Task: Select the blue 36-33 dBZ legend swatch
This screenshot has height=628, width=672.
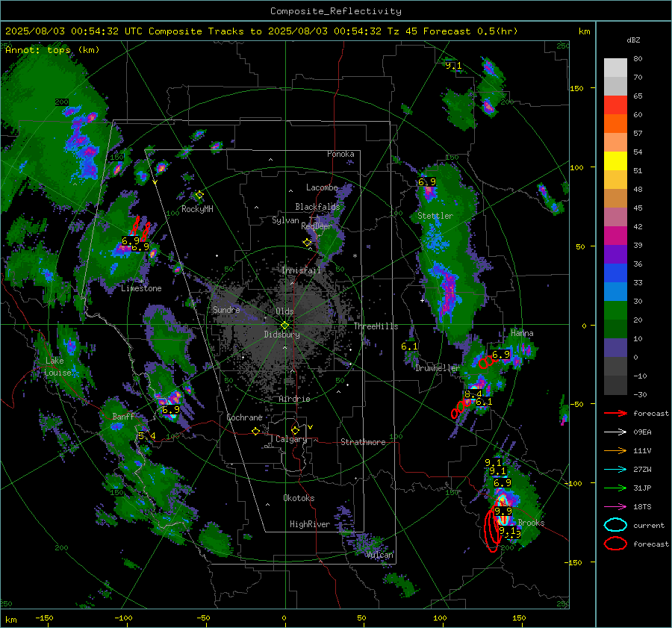Action: click(x=615, y=273)
